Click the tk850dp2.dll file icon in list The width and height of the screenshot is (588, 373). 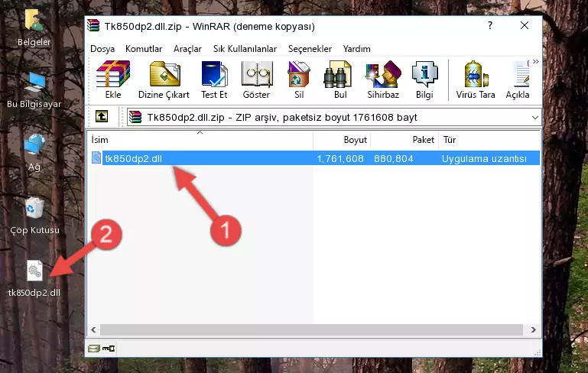96,157
